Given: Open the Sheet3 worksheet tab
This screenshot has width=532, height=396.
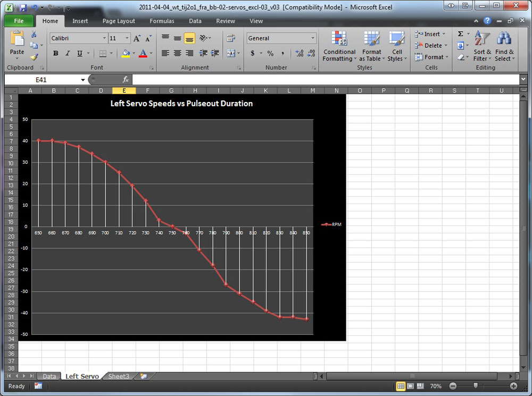Looking at the screenshot, I should (x=119, y=376).
